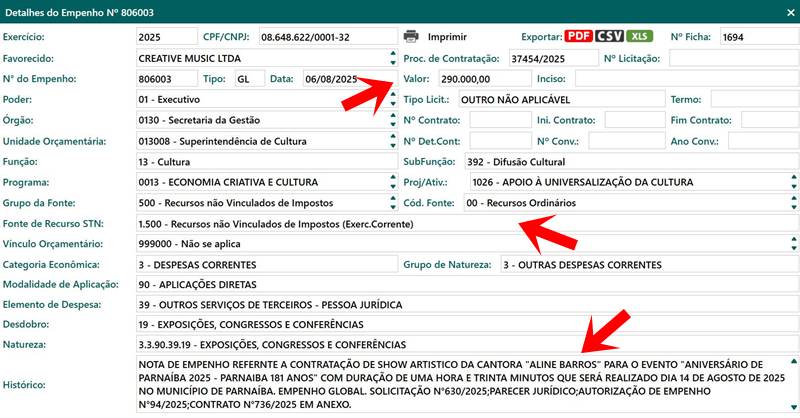This screenshot has width=800, height=418.
Task: Expand the Poder dropdown list
Action: click(x=392, y=100)
